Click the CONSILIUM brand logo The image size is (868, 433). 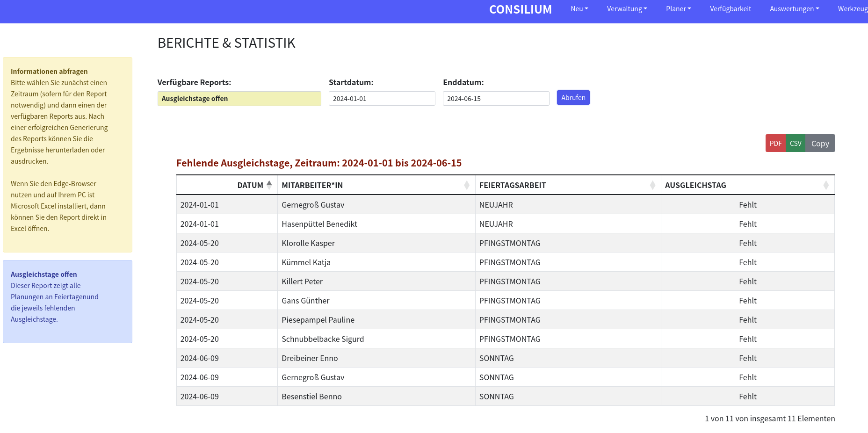521,9
